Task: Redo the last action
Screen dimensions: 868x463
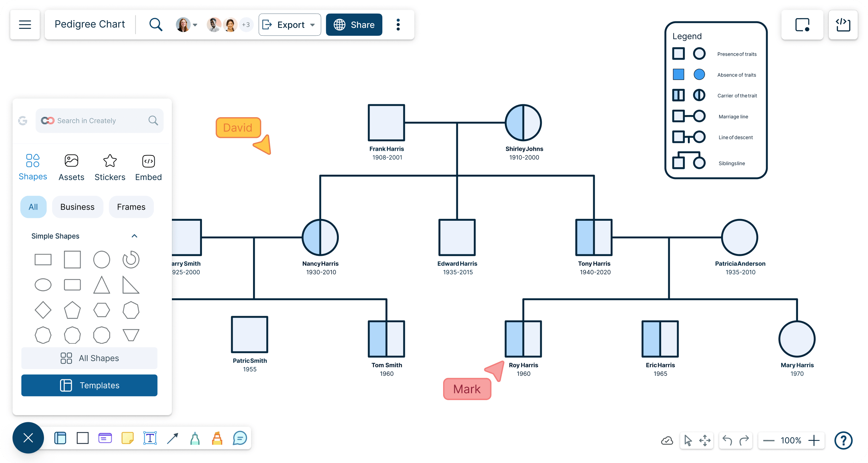Action: pos(744,440)
